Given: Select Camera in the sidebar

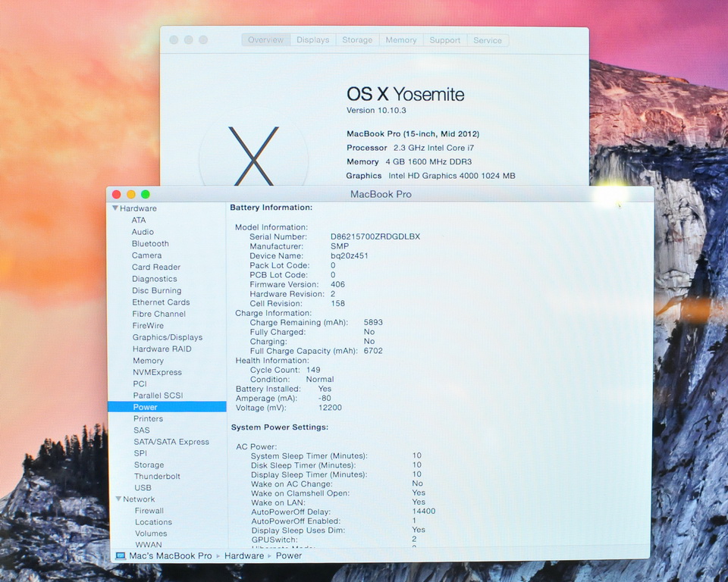Looking at the screenshot, I should coord(146,255).
